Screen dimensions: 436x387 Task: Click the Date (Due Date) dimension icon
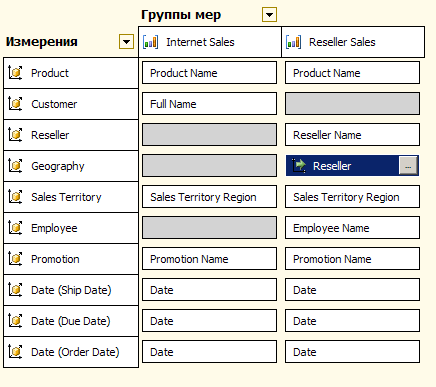15,321
